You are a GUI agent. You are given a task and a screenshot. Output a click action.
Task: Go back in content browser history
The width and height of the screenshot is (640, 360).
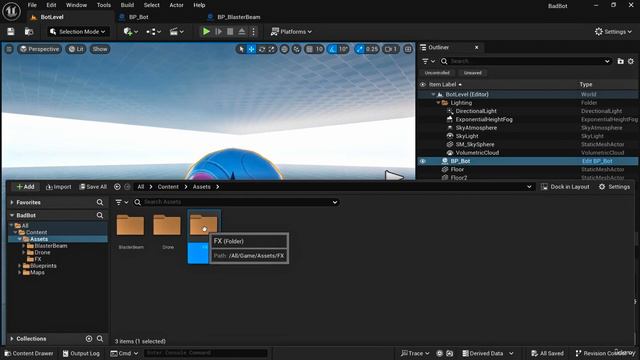pyautogui.click(x=117, y=187)
